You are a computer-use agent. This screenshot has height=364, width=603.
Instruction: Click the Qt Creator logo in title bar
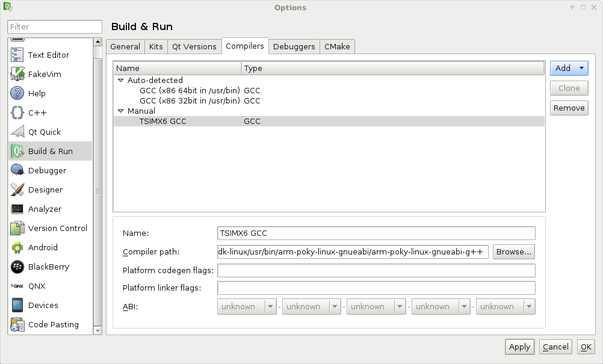pos(8,7)
